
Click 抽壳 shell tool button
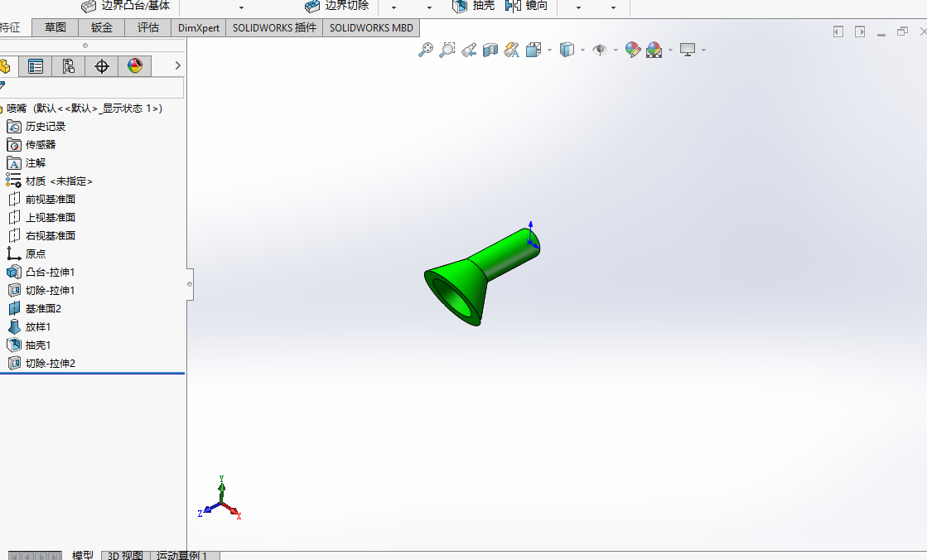(x=473, y=6)
